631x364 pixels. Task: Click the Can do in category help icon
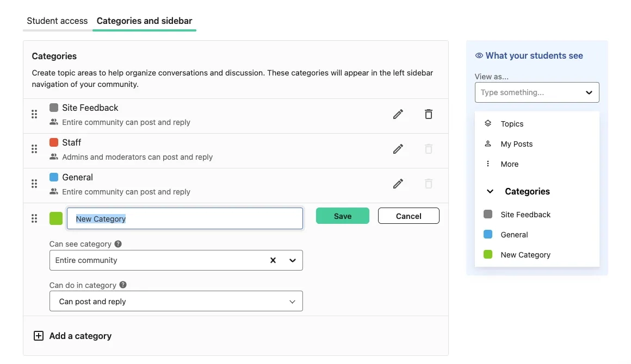123,285
